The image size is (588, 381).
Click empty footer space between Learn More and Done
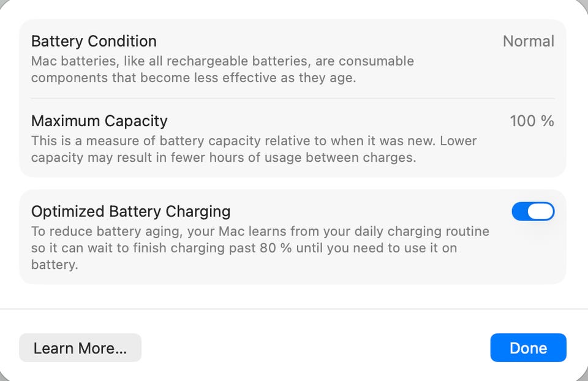(x=315, y=348)
